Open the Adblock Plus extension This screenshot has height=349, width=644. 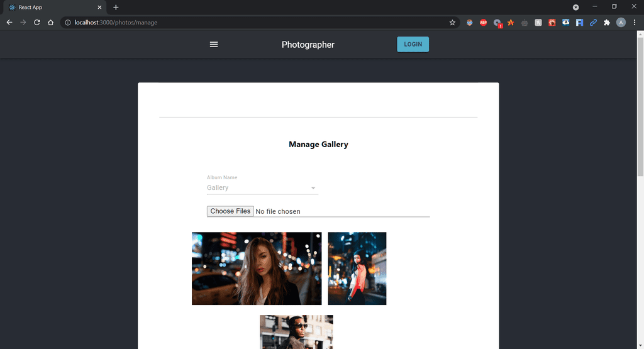[x=483, y=23]
